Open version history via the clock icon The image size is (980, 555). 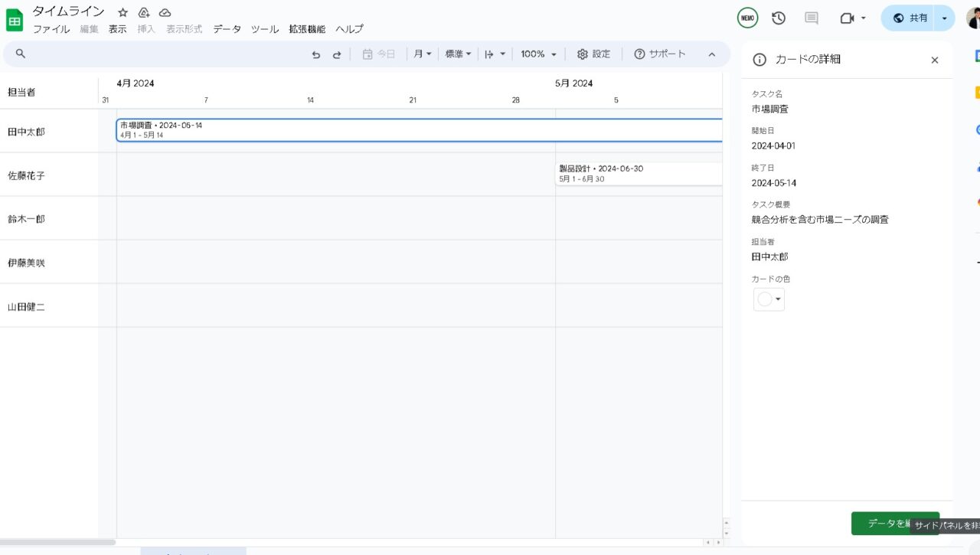(778, 18)
